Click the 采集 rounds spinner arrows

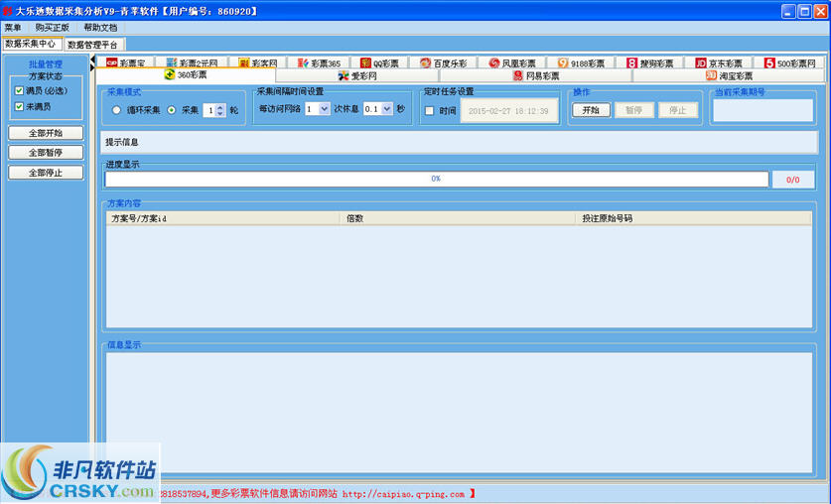coord(220,110)
